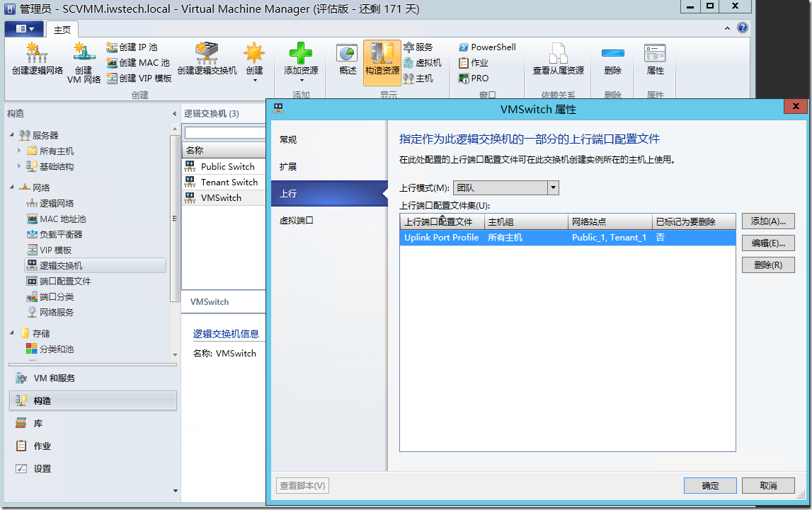
Task: Click Create MAC Pool in ribbon
Action: click(x=138, y=62)
